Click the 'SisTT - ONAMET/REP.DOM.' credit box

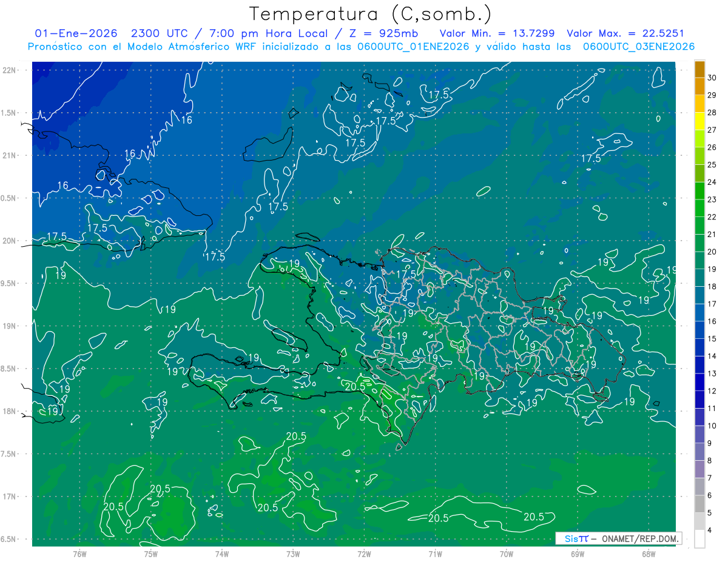pyautogui.click(x=619, y=538)
